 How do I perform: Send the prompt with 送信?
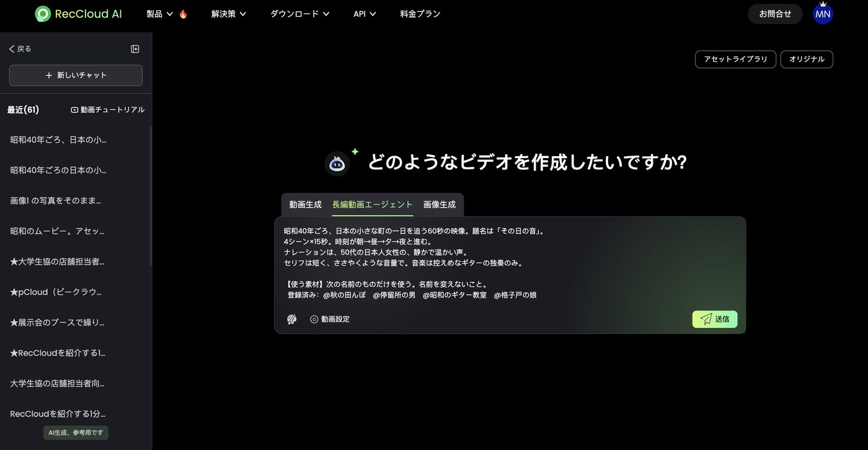715,319
